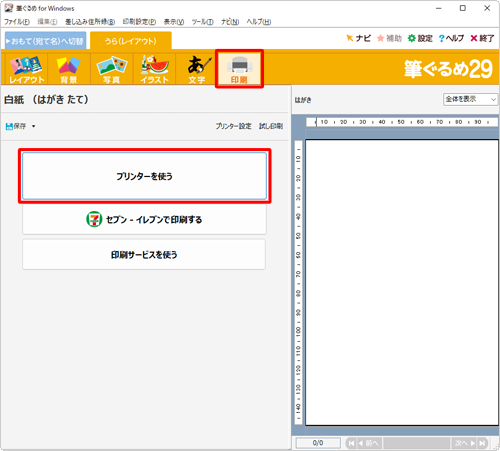
Task: Open the ナビ(N) menu
Action: click(x=230, y=22)
